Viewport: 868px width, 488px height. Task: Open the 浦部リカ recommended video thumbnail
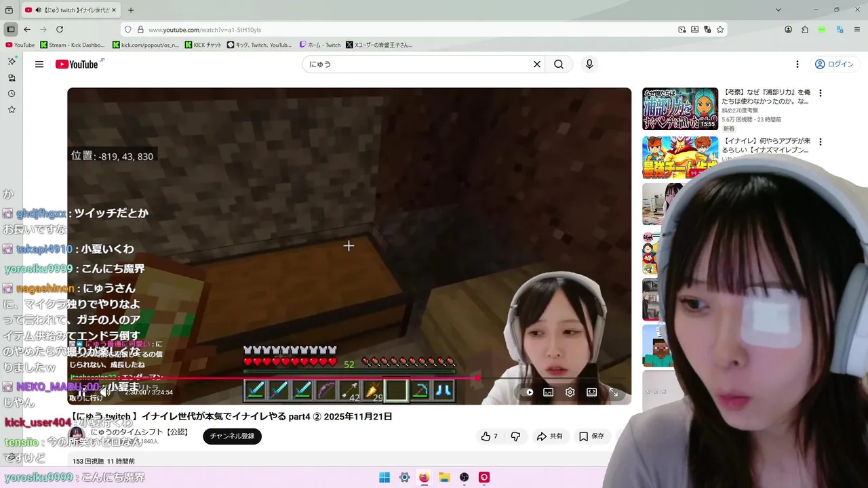pyautogui.click(x=680, y=109)
